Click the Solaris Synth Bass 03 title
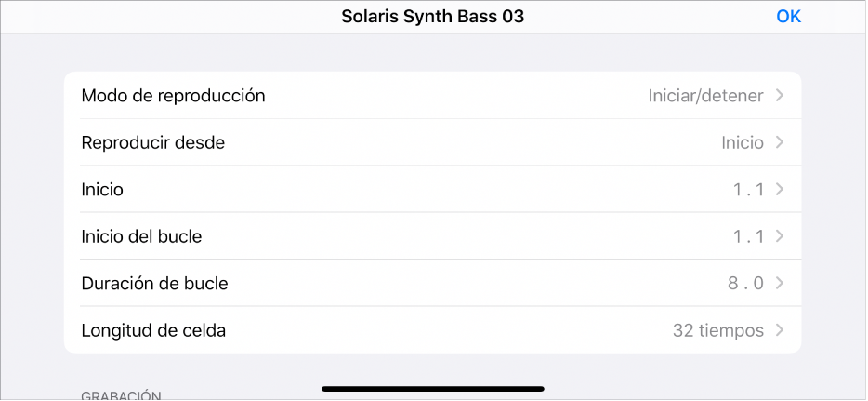Screen dimensions: 868x401 point(433,17)
